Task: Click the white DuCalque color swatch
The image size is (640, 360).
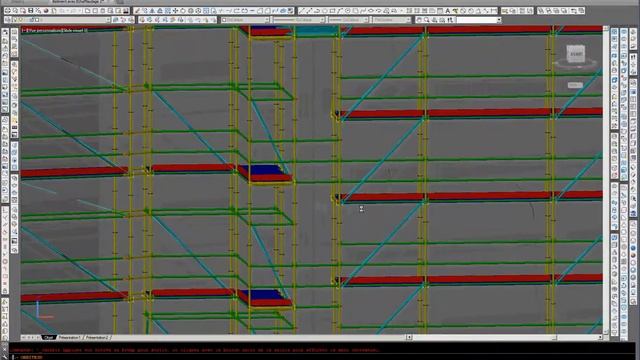Action: tap(224, 20)
